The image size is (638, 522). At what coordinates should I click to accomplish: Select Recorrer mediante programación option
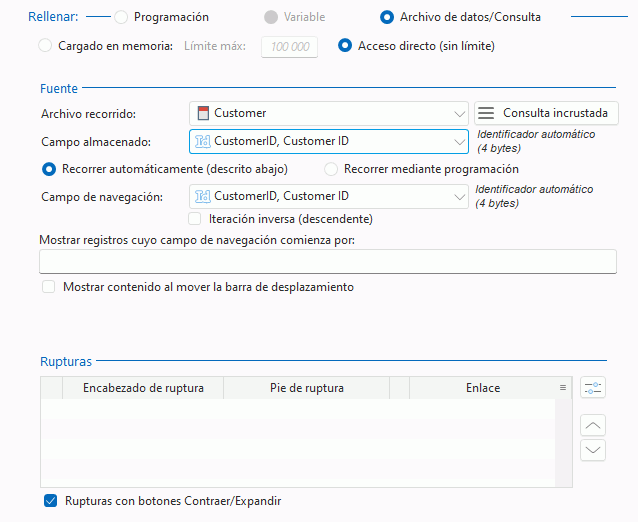pyautogui.click(x=331, y=169)
